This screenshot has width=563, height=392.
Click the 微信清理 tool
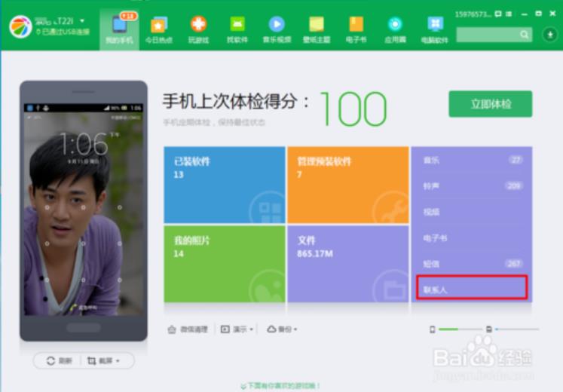click(x=188, y=329)
